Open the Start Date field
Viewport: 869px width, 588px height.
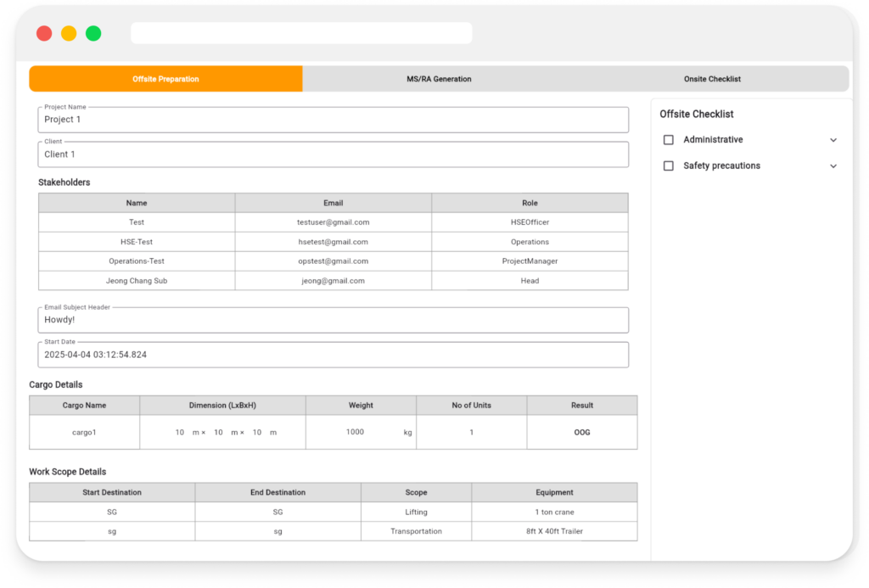333,354
